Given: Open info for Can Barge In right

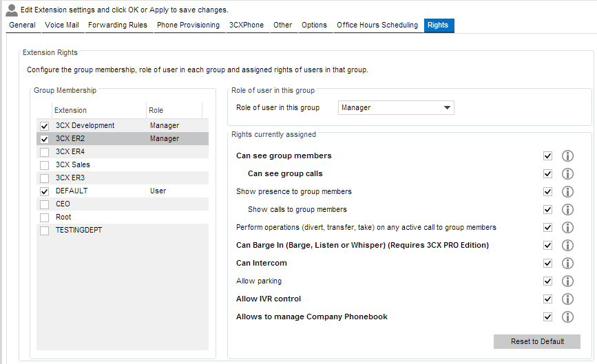Looking at the screenshot, I should pyautogui.click(x=567, y=246).
